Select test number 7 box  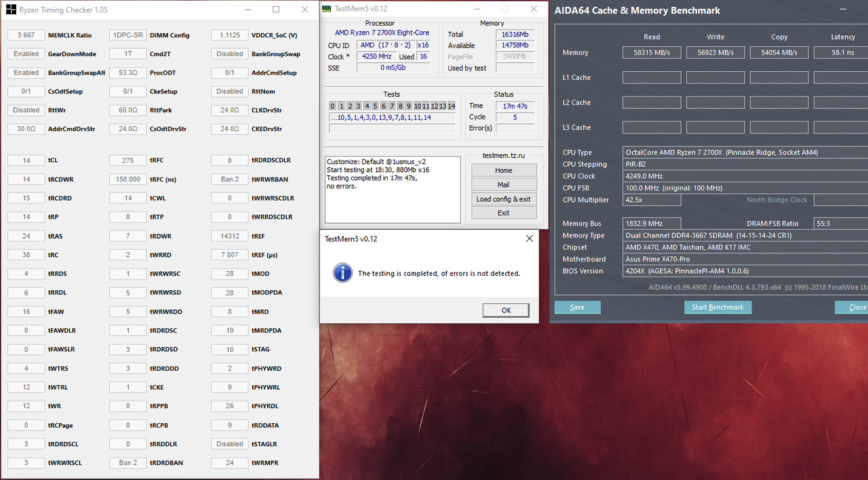click(x=392, y=106)
